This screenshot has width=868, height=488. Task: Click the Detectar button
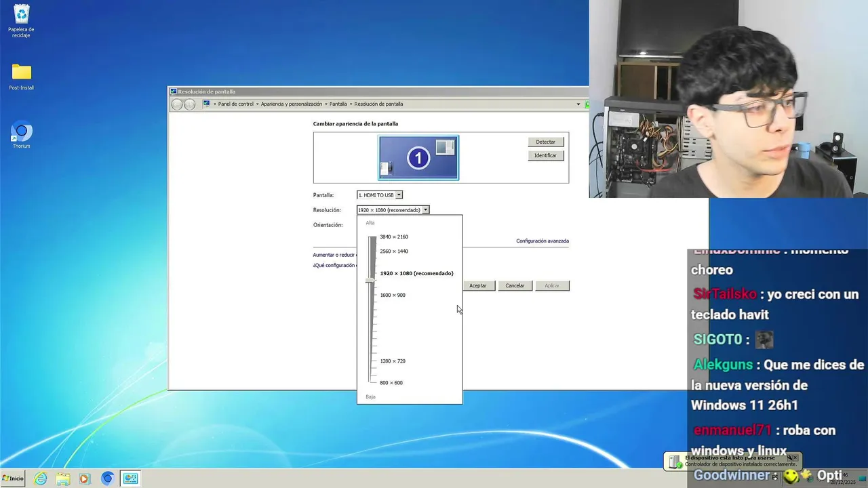(x=546, y=142)
